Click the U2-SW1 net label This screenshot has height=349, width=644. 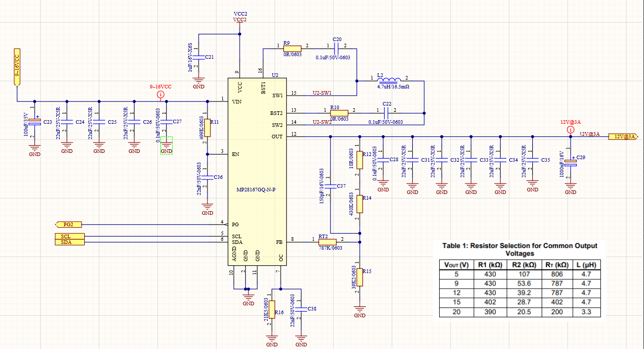click(x=322, y=93)
